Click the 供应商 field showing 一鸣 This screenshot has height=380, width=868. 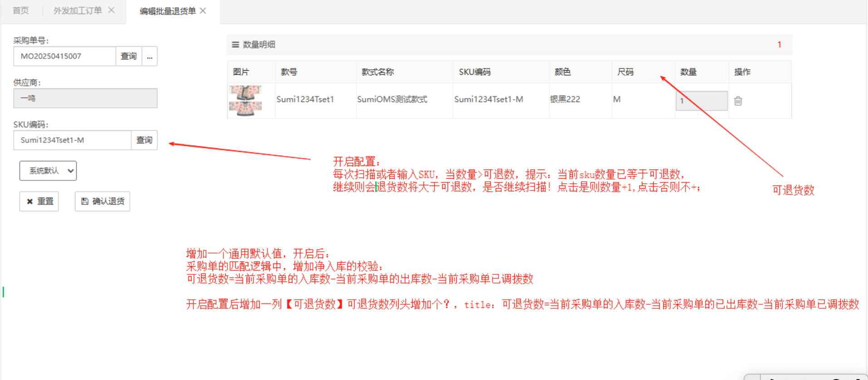click(x=85, y=98)
